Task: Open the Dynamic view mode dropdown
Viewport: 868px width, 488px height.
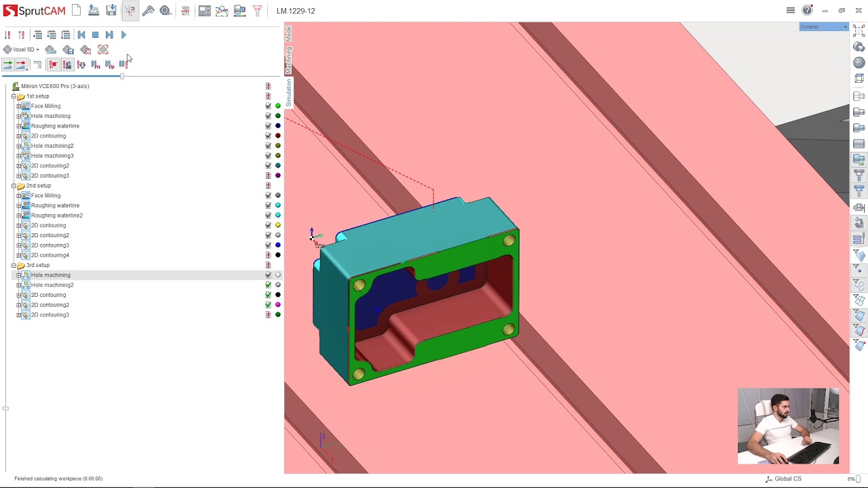Action: click(x=823, y=27)
